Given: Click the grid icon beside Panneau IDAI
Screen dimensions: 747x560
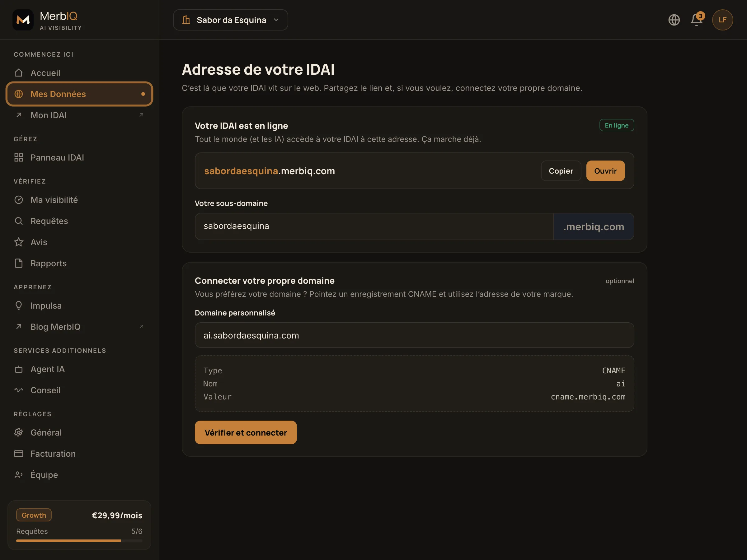Looking at the screenshot, I should (19, 158).
